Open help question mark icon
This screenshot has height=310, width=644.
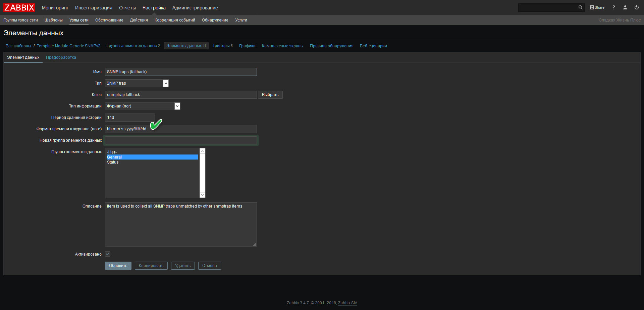[x=614, y=7]
